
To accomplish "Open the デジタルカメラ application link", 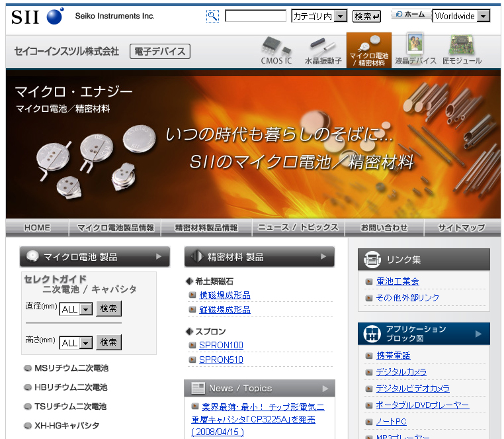I will click(x=401, y=371).
